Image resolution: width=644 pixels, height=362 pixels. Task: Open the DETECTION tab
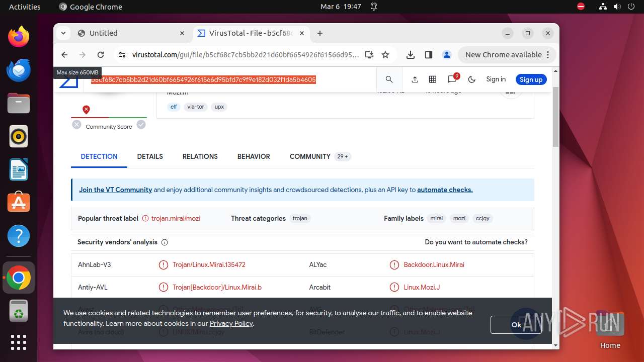[99, 156]
